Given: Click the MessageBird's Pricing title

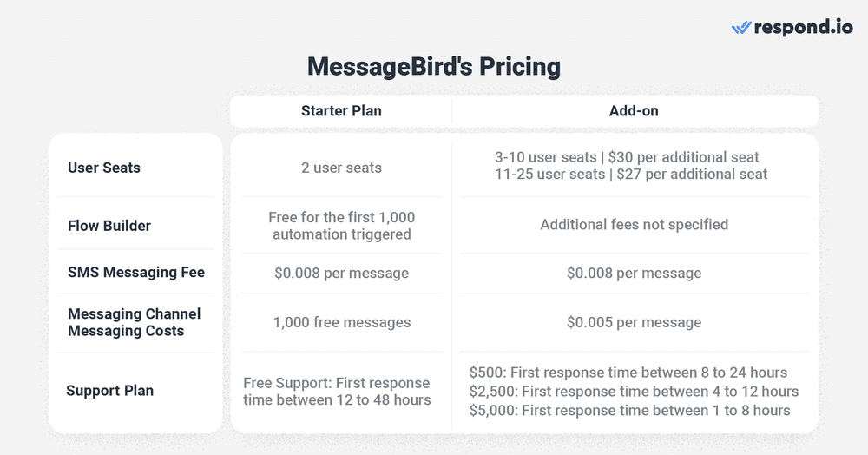Looking at the screenshot, I should click(434, 67).
